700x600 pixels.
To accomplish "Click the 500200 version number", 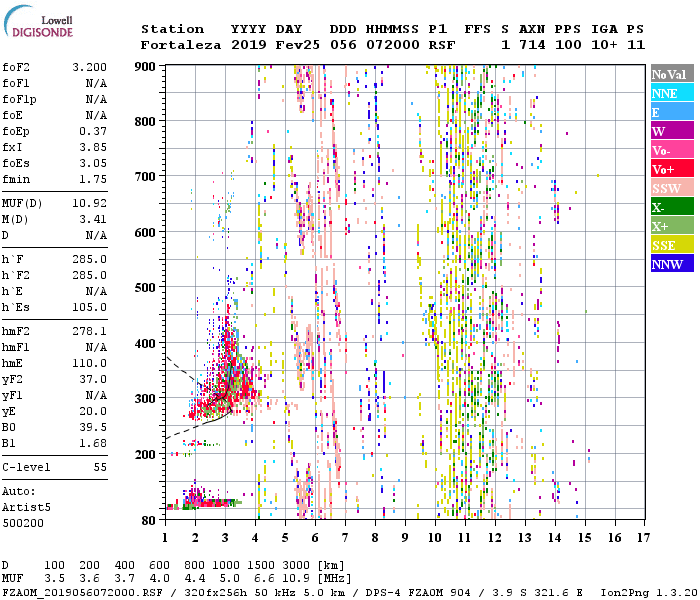I will 23,523.
